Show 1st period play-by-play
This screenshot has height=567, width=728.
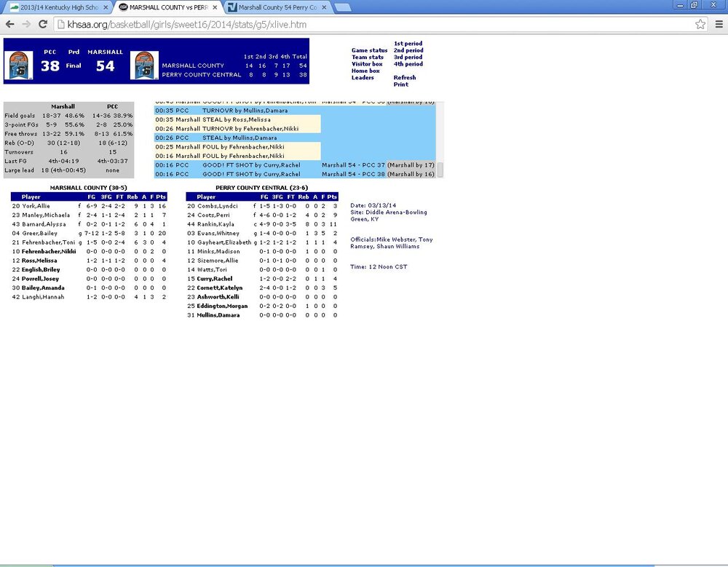pos(408,44)
